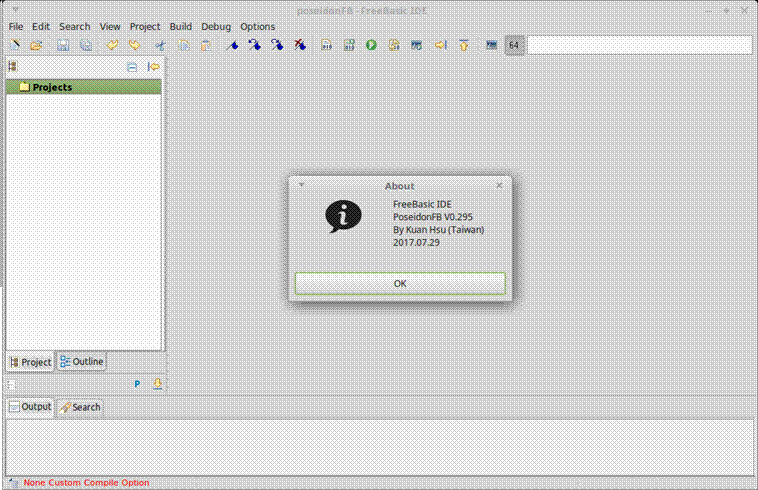The height and width of the screenshot is (490, 758).
Task: Click the New File toolbar icon
Action: click(15, 45)
